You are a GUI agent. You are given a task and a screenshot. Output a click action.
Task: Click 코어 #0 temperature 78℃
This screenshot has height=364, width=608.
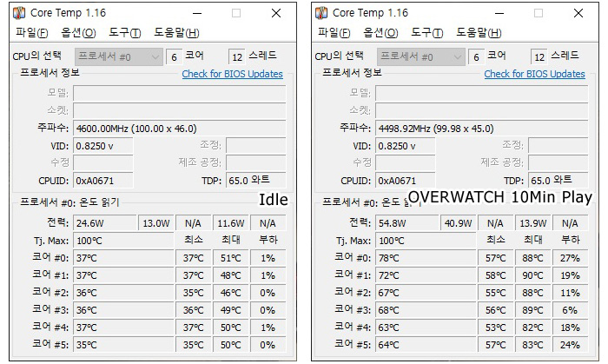(426, 258)
